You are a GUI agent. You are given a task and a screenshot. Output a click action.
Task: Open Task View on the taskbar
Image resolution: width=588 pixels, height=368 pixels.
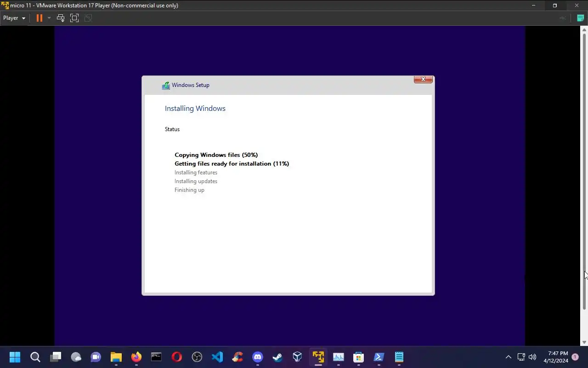coord(56,357)
